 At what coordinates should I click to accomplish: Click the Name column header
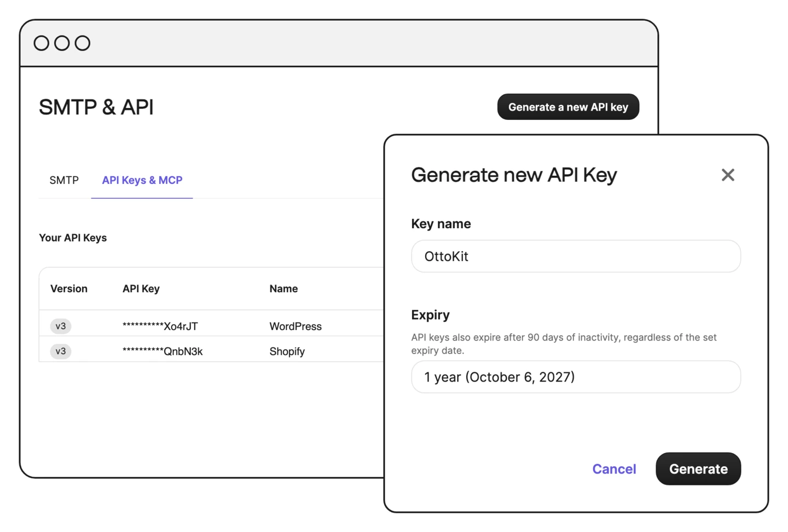(x=283, y=288)
